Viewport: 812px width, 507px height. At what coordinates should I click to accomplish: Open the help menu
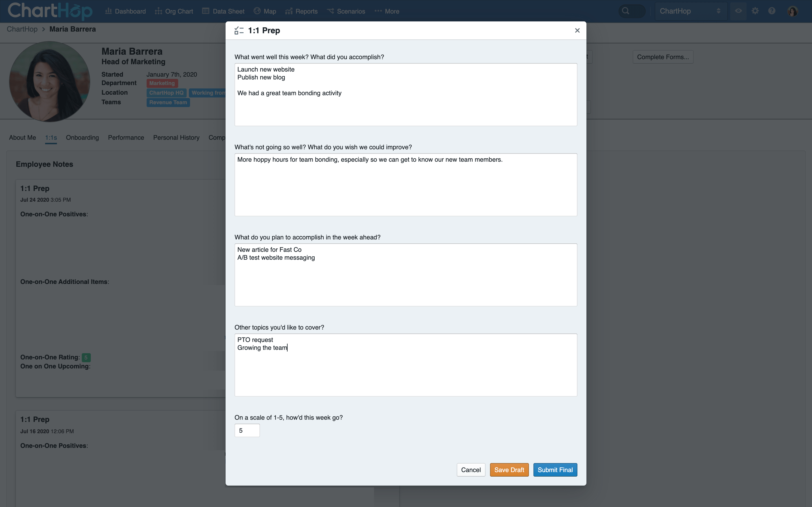(772, 10)
